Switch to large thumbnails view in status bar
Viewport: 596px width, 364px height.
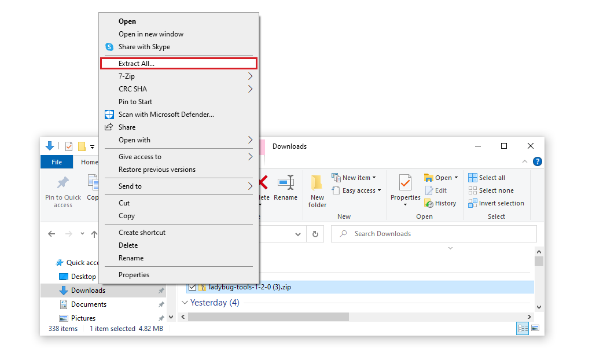[536, 328]
